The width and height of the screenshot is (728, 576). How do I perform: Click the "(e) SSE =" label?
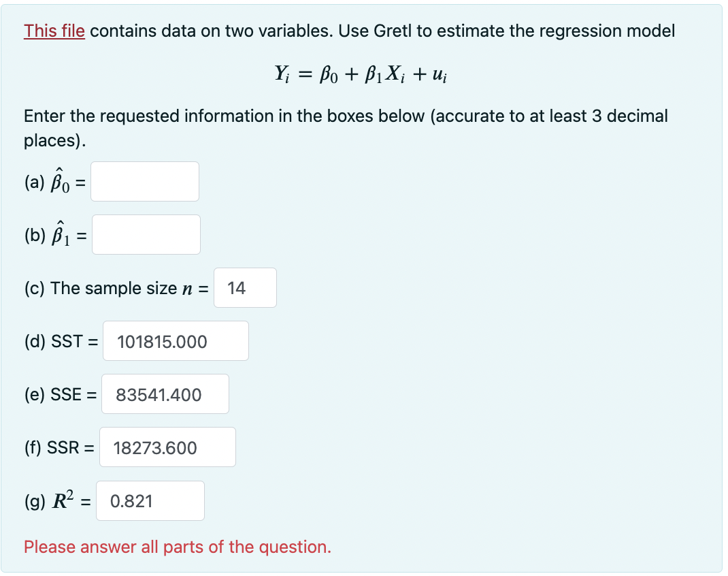pyautogui.click(x=61, y=394)
